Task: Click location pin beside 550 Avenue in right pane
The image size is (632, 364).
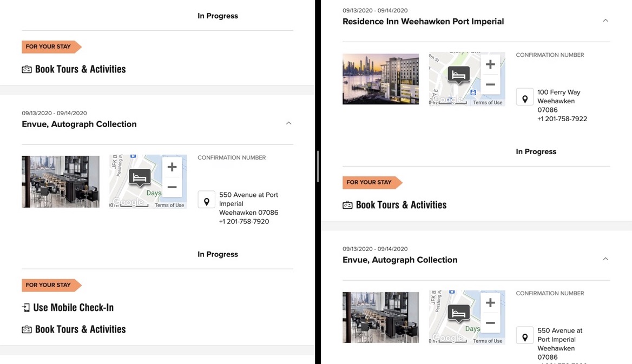Action: [x=525, y=335]
